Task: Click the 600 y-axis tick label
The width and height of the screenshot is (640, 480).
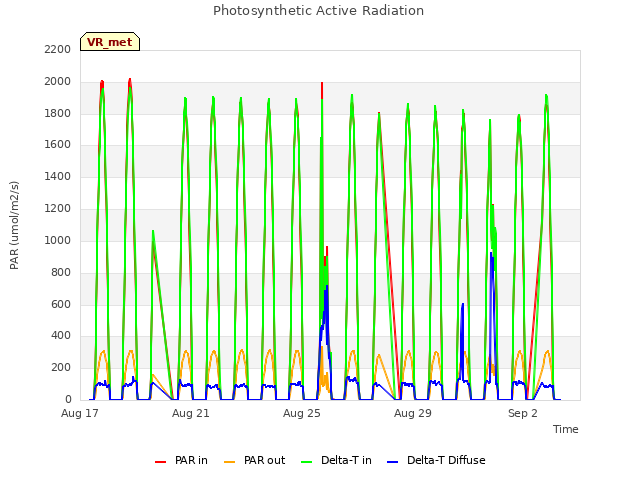Action: click(x=61, y=304)
